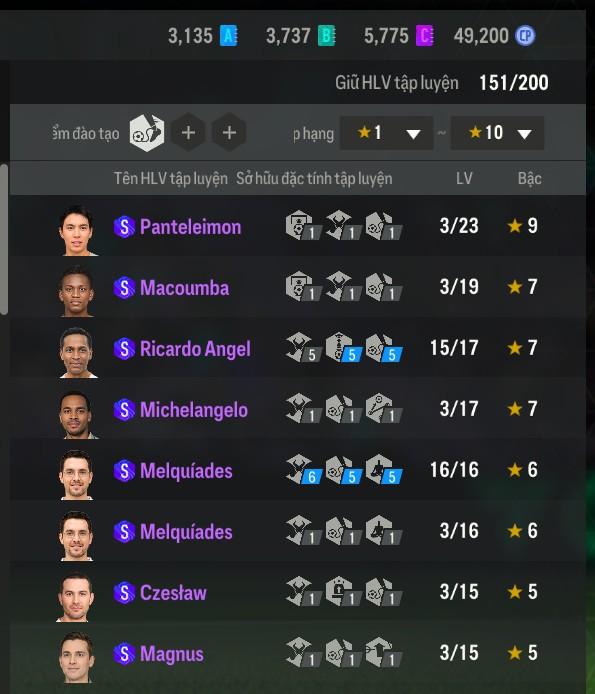Click the green B training book icon

(x=327, y=36)
